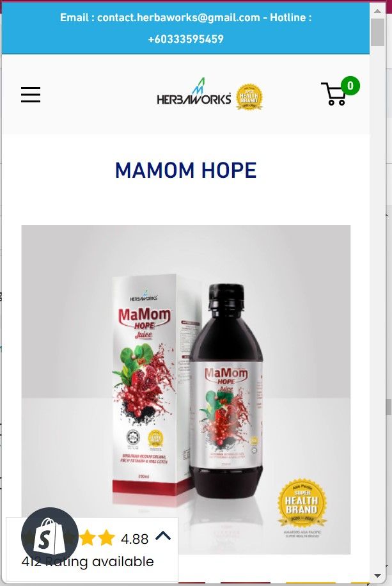392x586 pixels.
Task: Click the vertical scrollbar thumb
Action: (x=377, y=32)
